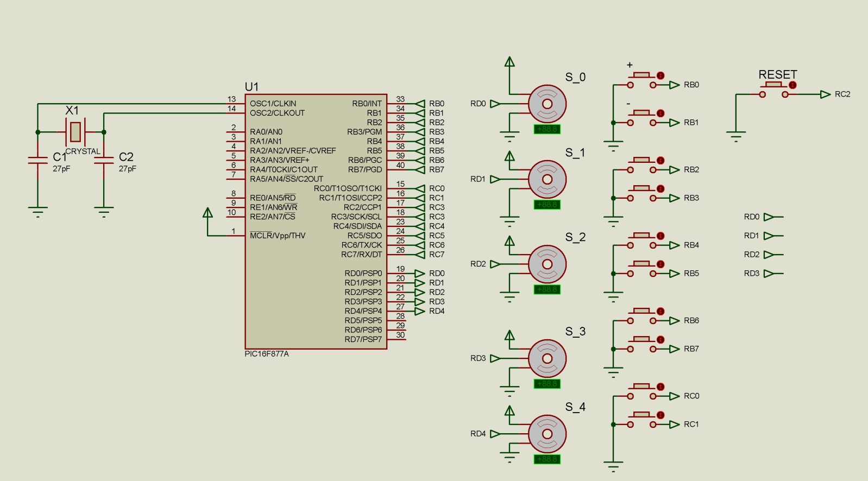868x481 pixels.
Task: Click the 27pF value under C1
Action: click(61, 169)
